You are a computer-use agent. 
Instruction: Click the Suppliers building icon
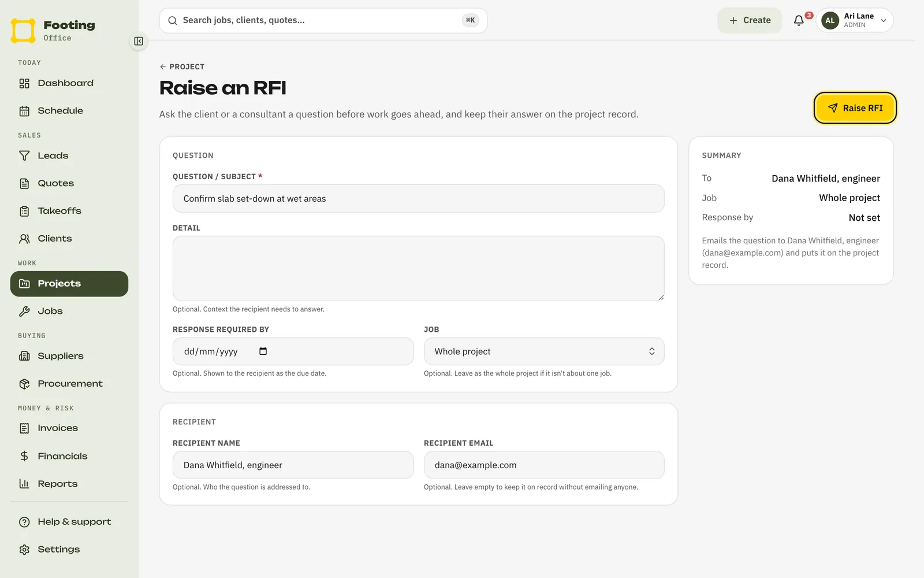24,356
